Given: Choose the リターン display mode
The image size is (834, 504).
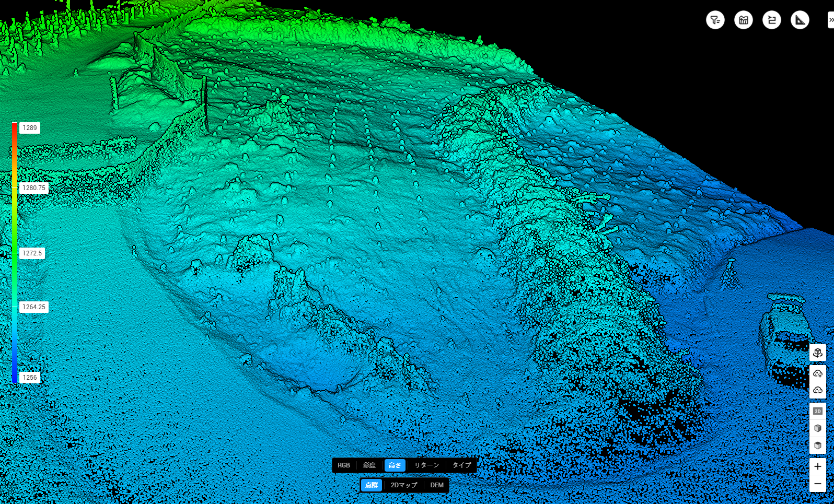Looking at the screenshot, I should tap(426, 465).
